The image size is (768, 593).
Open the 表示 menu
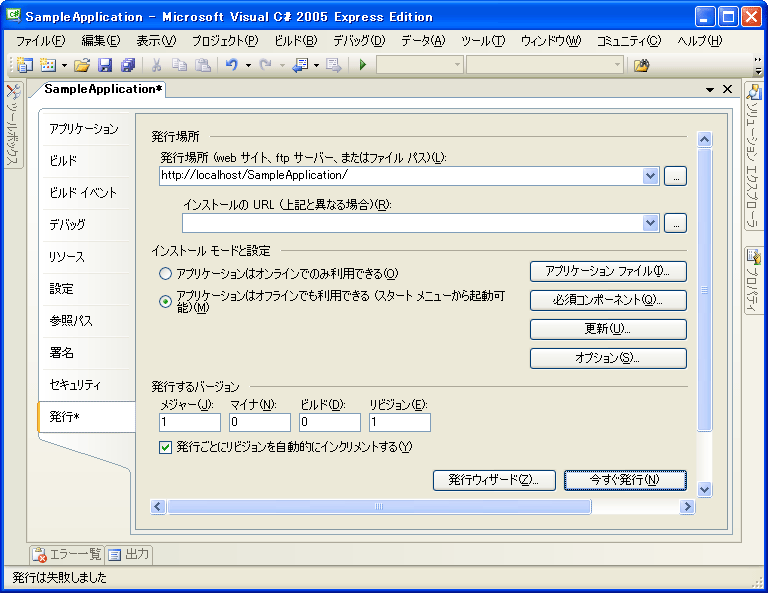[x=156, y=41]
